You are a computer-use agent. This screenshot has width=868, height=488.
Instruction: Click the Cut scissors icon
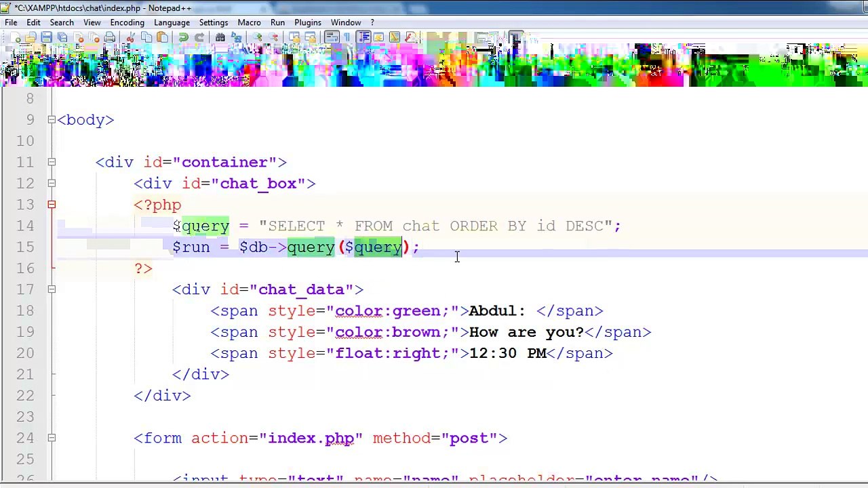point(130,37)
